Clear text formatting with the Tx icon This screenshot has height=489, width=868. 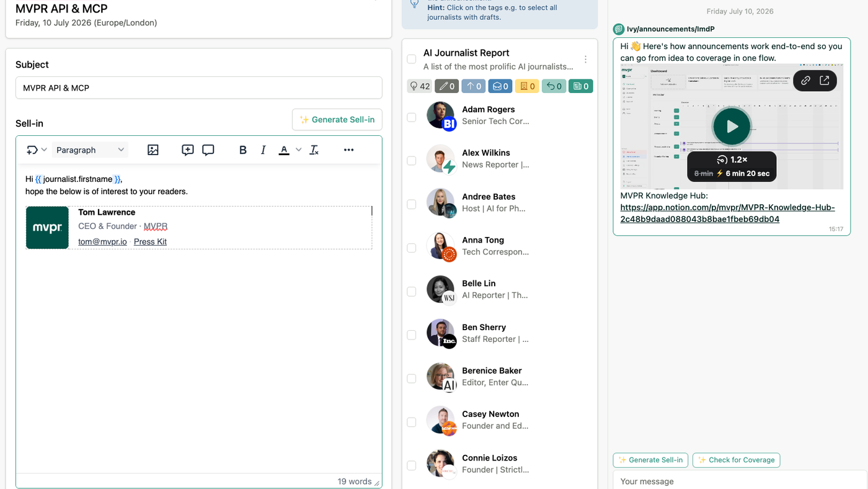click(314, 150)
